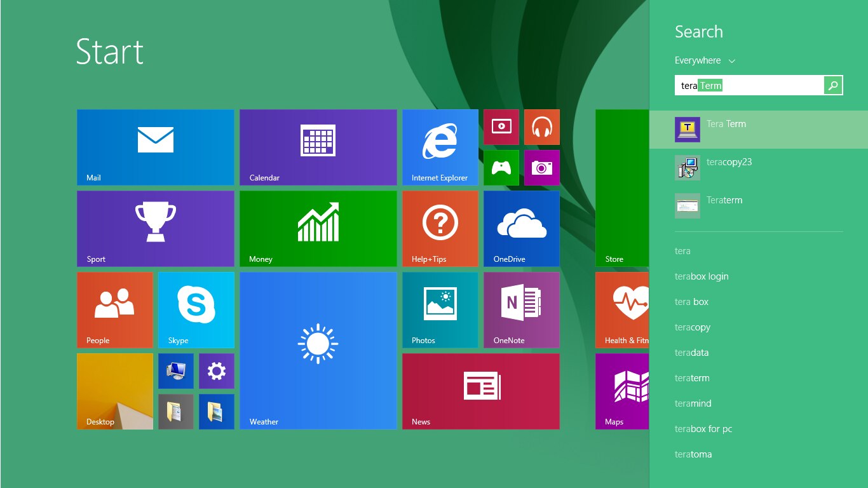This screenshot has height=488, width=868.
Task: Launch the People tile
Action: [115, 310]
